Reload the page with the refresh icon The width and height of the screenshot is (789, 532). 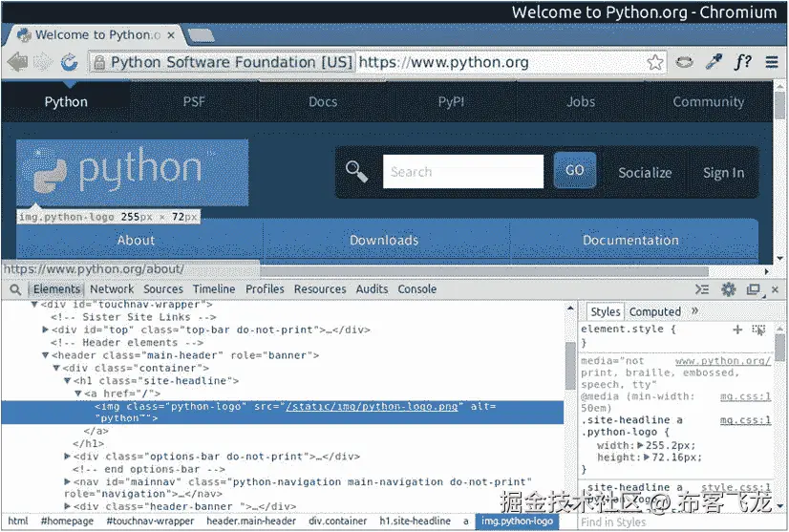tap(69, 62)
